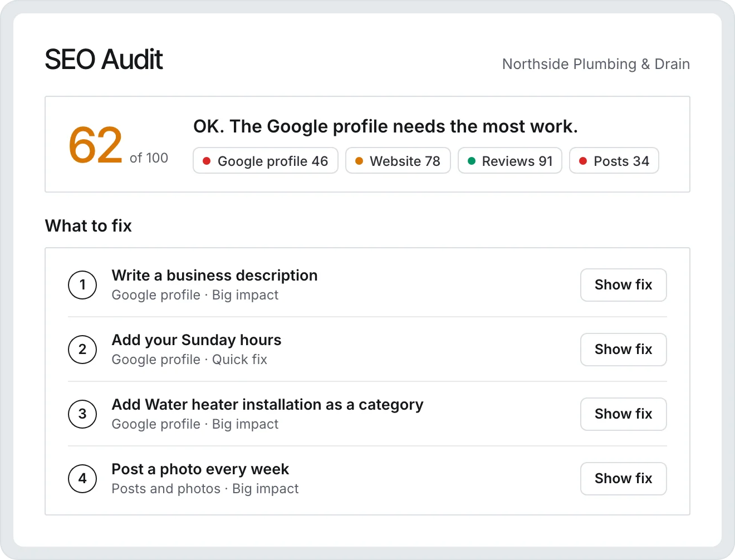Show fix for Write a business description
Image resolution: width=735 pixels, height=560 pixels.
623,285
